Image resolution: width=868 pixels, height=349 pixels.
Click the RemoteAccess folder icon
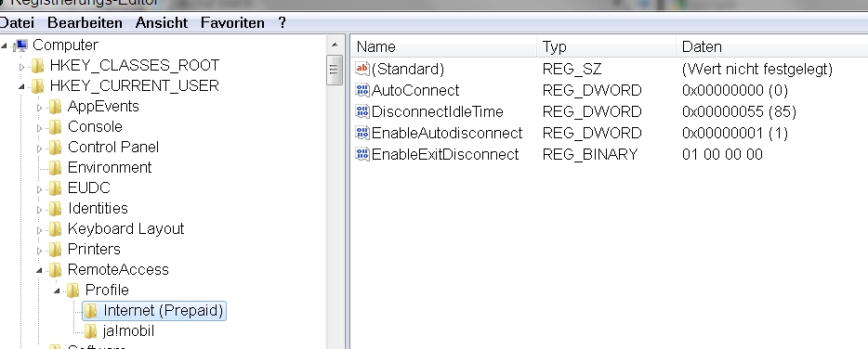pos(56,270)
